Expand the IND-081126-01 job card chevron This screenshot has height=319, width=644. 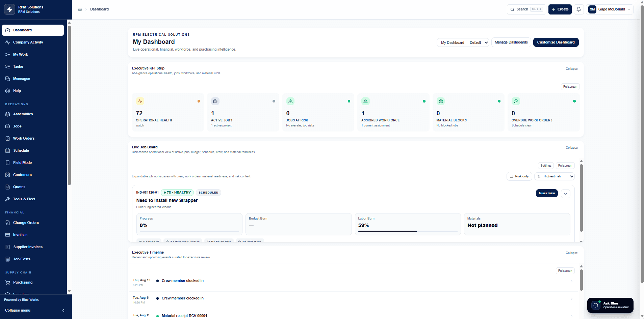pos(566,194)
